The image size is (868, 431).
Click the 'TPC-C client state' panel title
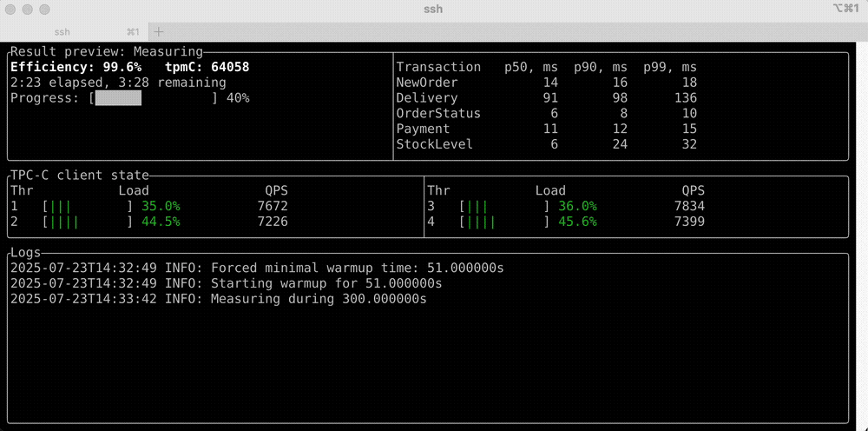(80, 175)
